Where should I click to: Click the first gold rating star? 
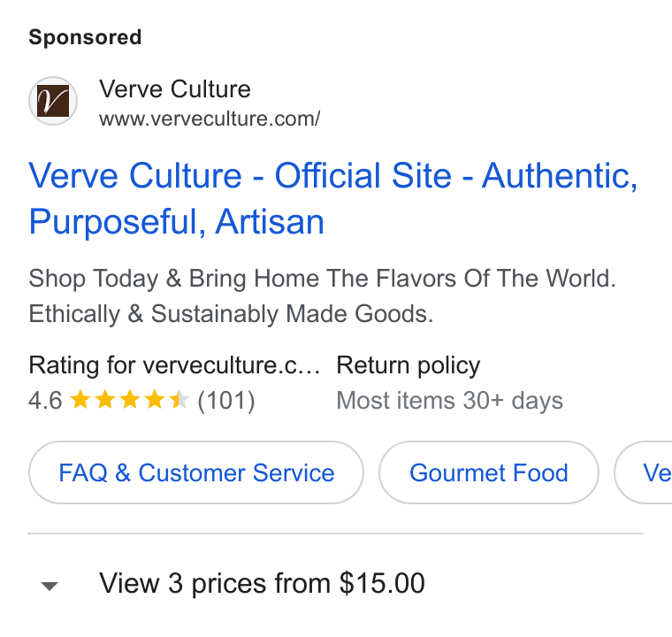(80, 400)
